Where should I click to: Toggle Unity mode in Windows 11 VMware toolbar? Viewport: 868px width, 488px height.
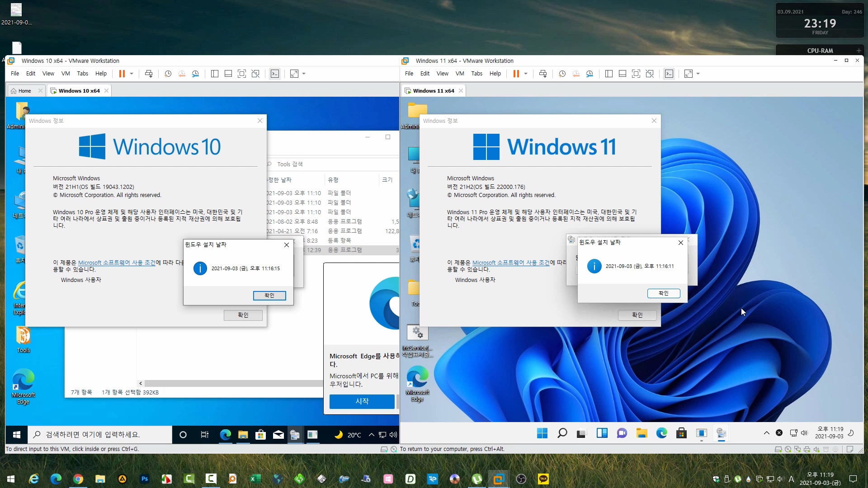[650, 74]
